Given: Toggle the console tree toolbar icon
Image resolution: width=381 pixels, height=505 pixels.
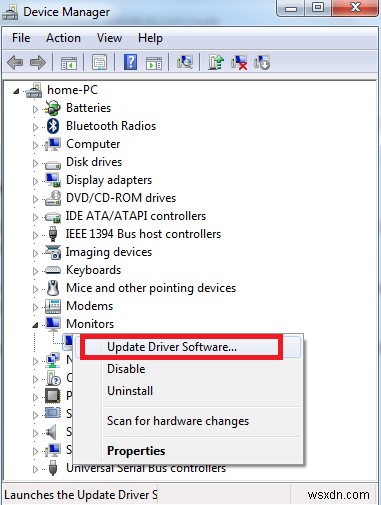Looking at the screenshot, I should coord(69,63).
